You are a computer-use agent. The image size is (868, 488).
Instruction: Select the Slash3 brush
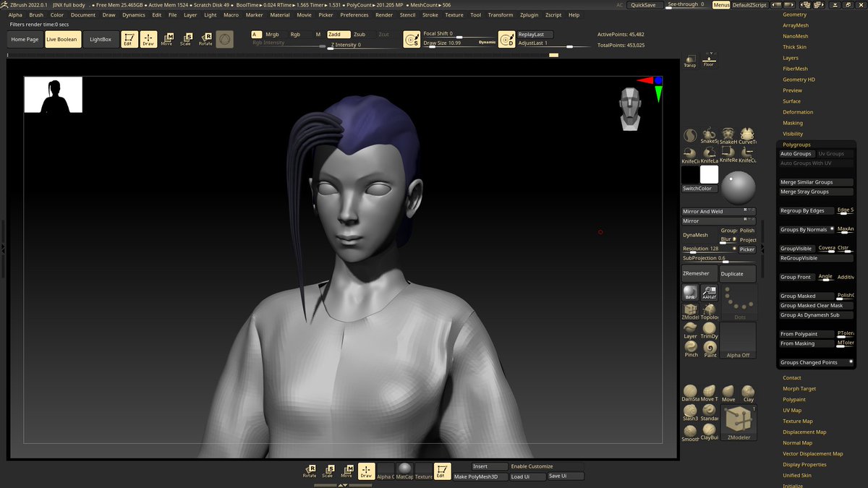tap(691, 412)
